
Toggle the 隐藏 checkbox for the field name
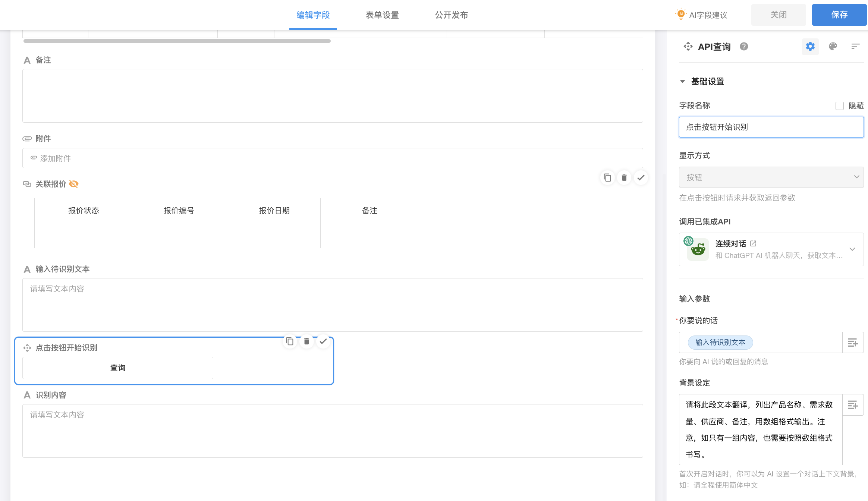(840, 106)
